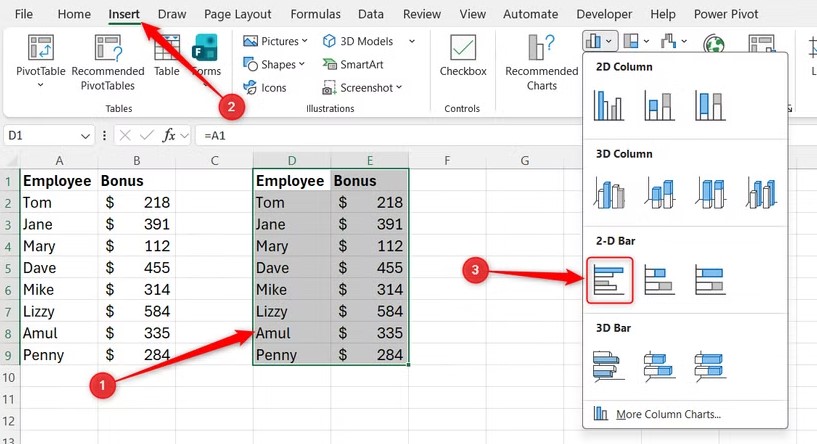The width and height of the screenshot is (817, 444).
Task: Choose 3D Clustered Bar chart
Action: tap(608, 366)
